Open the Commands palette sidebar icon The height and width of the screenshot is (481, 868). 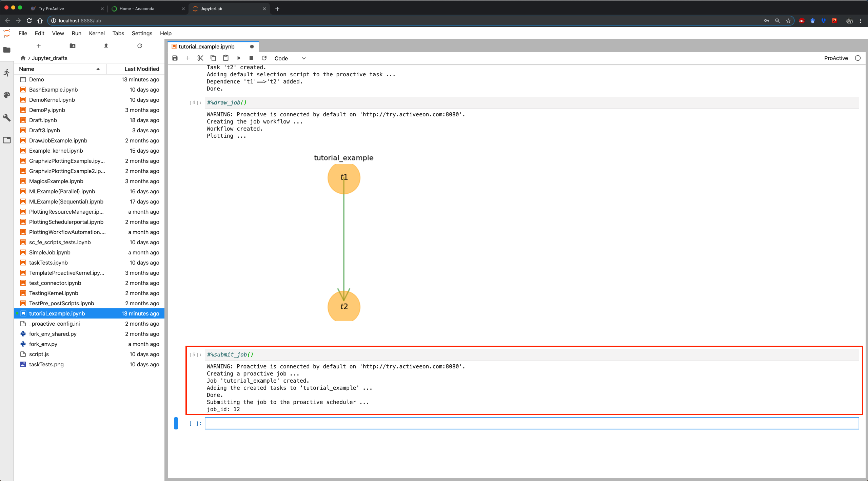click(x=7, y=95)
